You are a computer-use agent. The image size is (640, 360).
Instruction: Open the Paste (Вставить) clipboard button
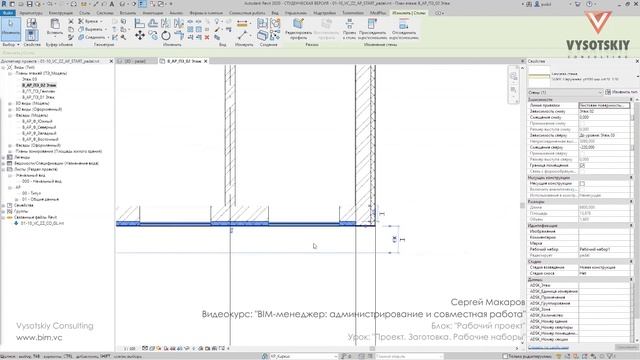pyautogui.click(x=55, y=27)
